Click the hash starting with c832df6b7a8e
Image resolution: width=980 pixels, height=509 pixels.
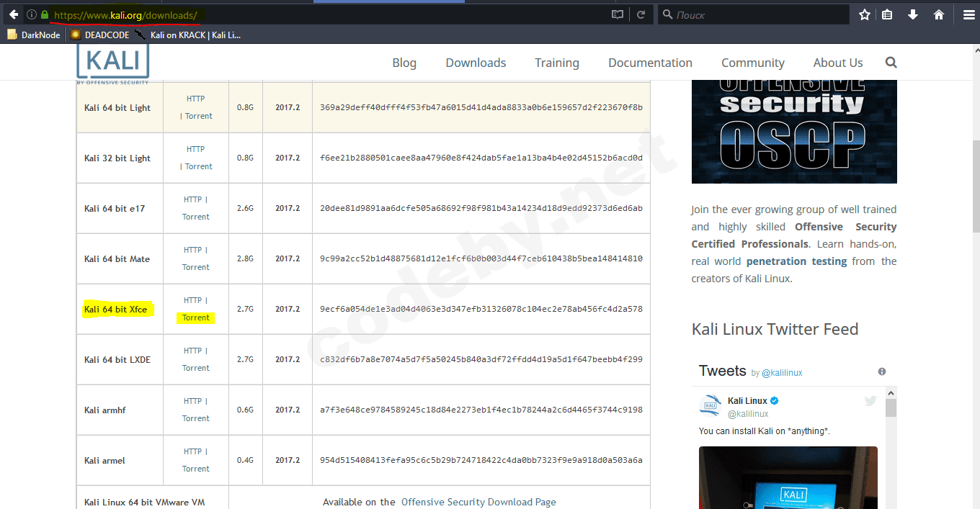[x=481, y=359]
